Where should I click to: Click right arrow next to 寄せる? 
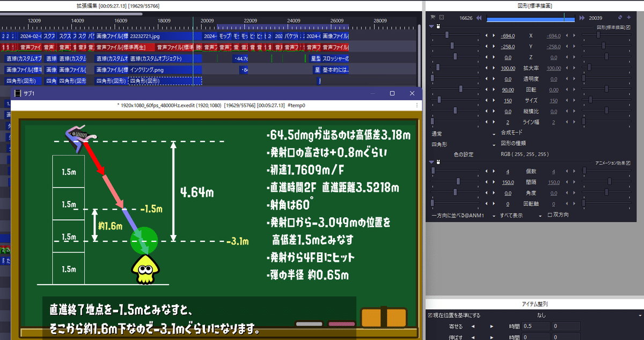pos(492,326)
